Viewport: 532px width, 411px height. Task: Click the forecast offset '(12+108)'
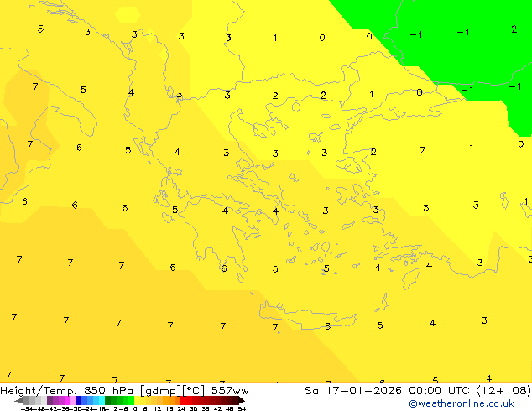tap(503, 391)
